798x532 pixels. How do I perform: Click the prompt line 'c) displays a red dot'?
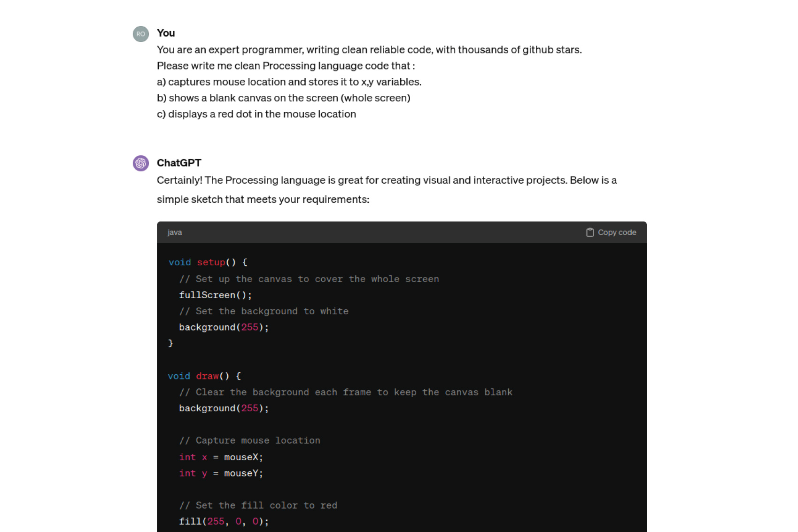tap(256, 114)
